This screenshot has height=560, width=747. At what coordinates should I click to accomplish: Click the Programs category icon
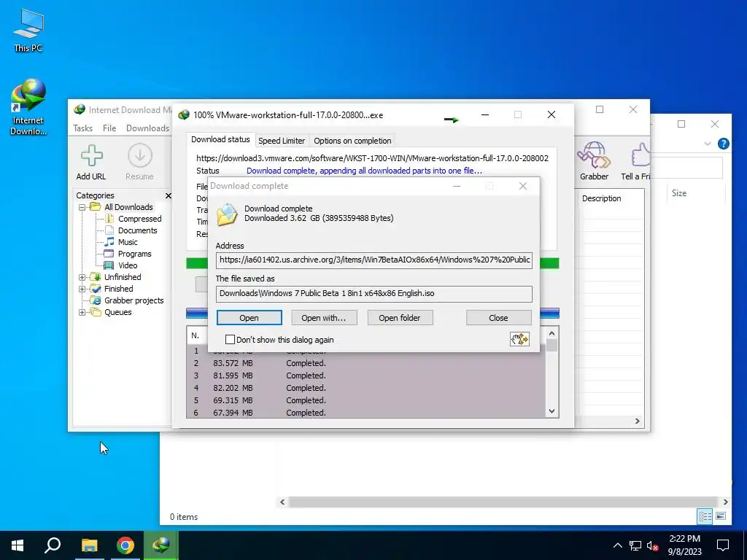coord(109,253)
